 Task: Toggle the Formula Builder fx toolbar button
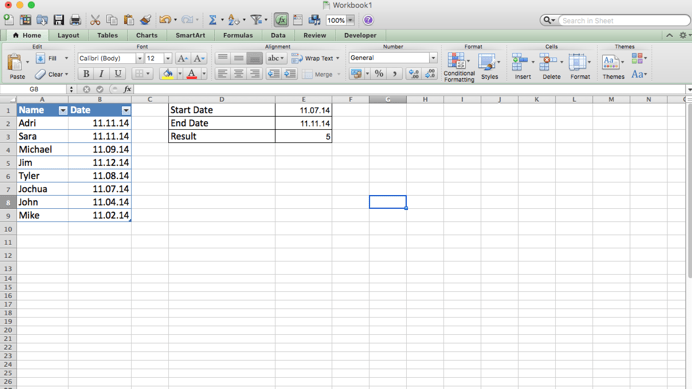pyautogui.click(x=281, y=20)
